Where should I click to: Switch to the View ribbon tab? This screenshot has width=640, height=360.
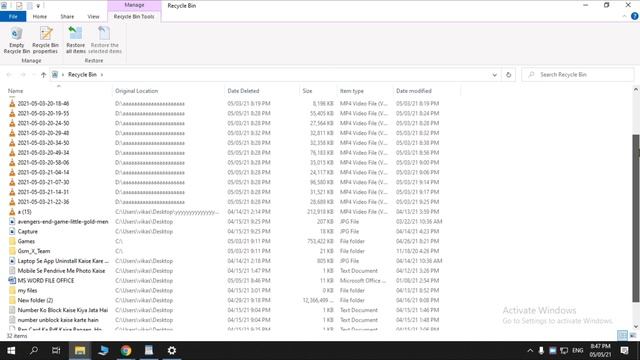93,17
